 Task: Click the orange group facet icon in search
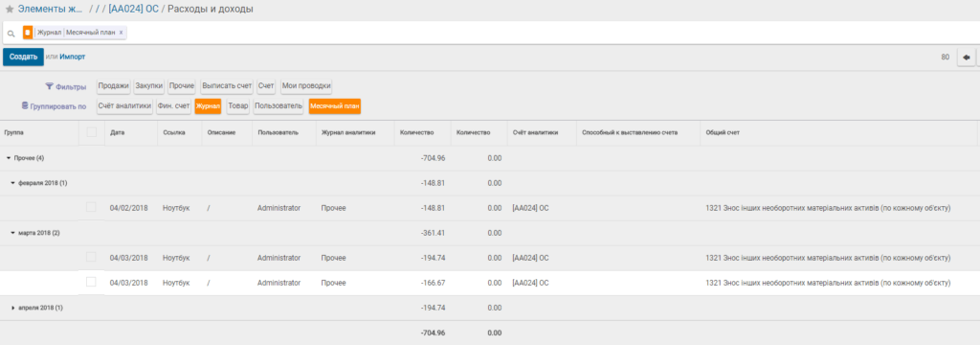tap(28, 33)
